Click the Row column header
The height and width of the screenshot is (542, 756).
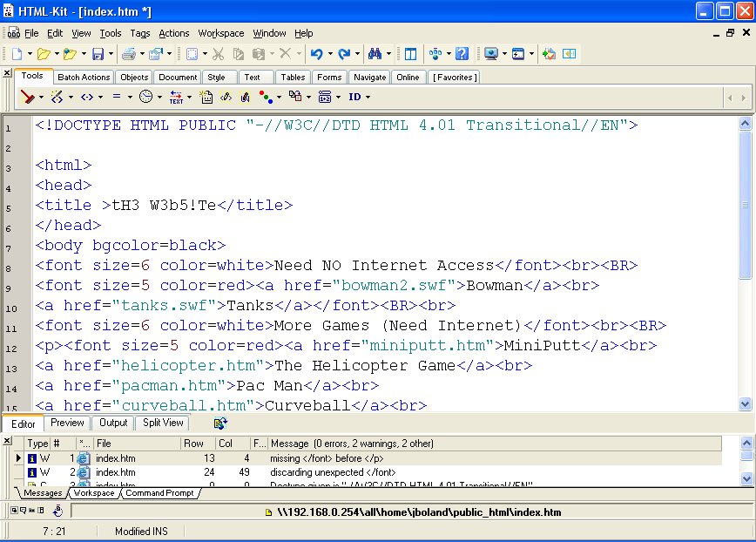pos(199,444)
